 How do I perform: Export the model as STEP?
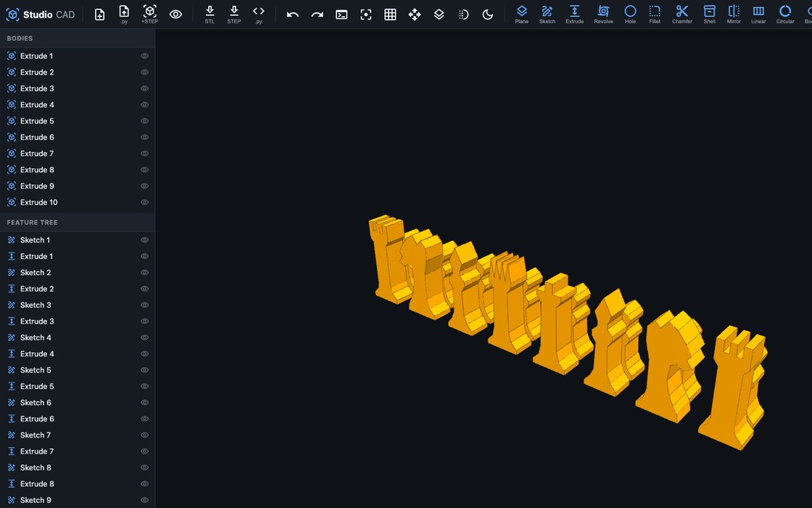tap(234, 14)
